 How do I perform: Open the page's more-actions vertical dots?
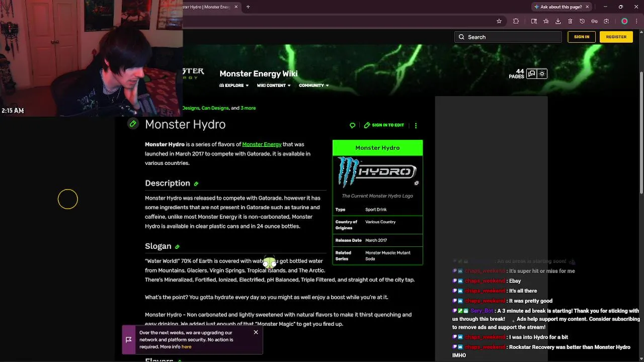click(x=416, y=125)
